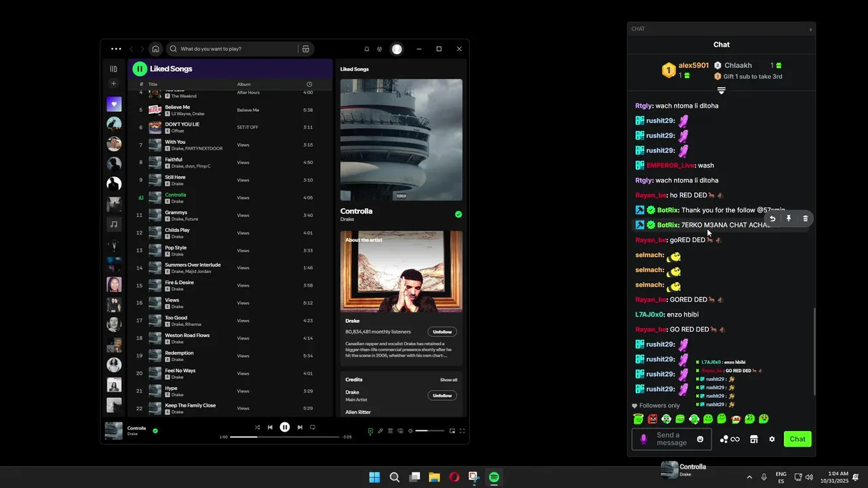Viewport: 868px width, 488px height.
Task: Open Liked Songs heart in the sidebar
Action: [x=114, y=104]
